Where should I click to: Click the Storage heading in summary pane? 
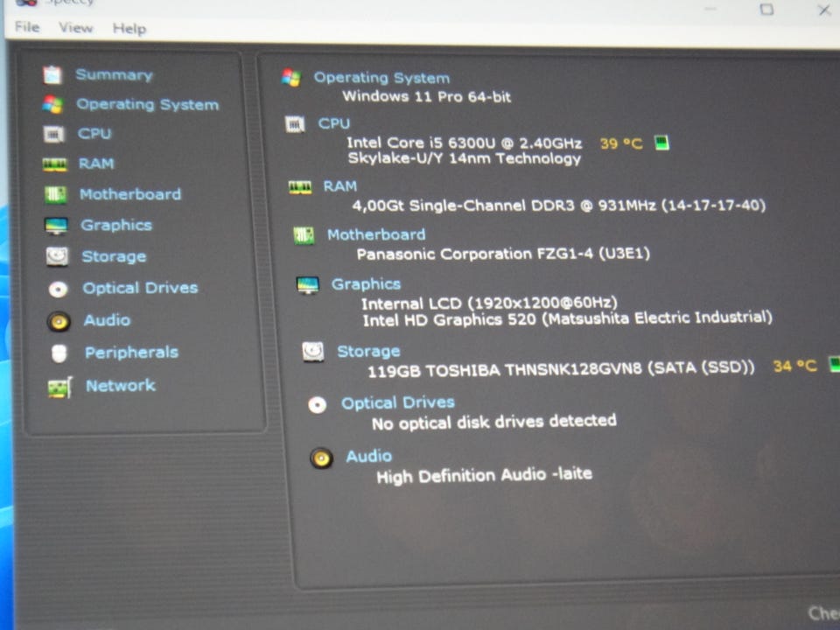click(x=368, y=352)
